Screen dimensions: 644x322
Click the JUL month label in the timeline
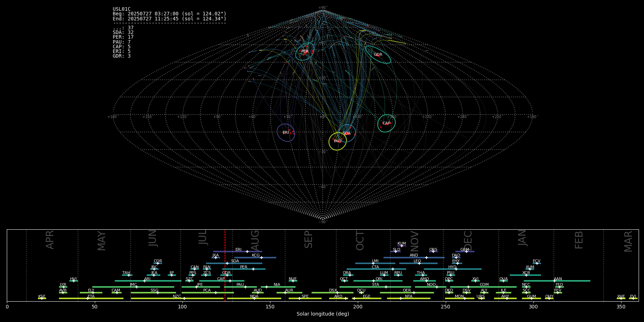[203, 237]
